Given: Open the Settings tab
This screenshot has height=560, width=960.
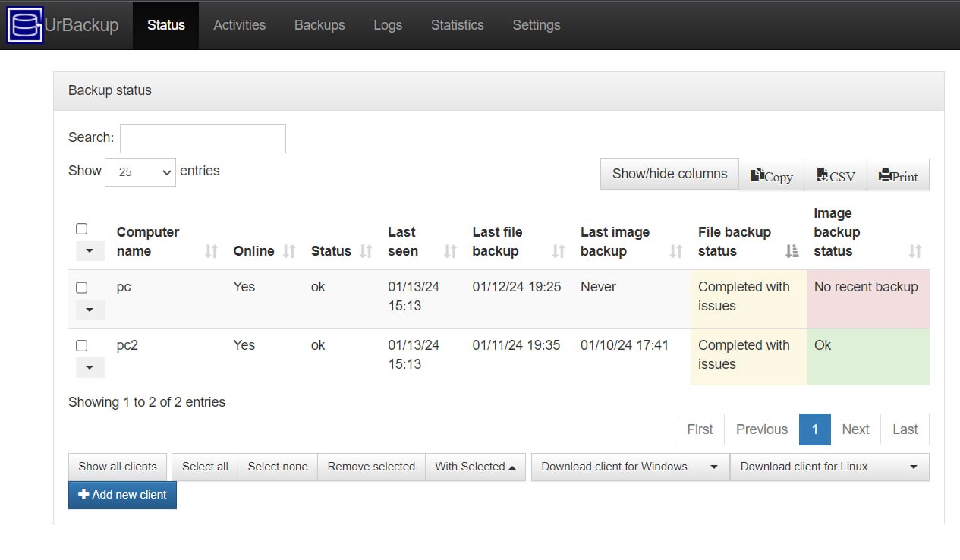Looking at the screenshot, I should tap(536, 25).
